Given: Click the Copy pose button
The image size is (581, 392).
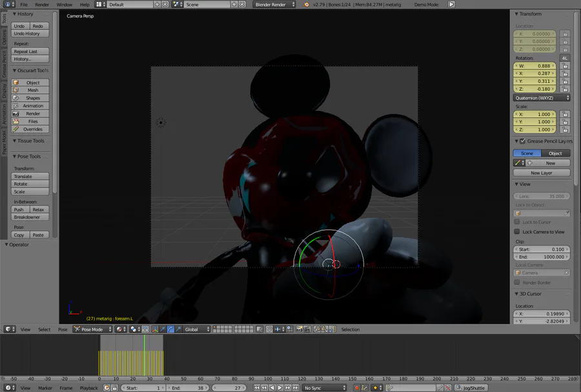Looking at the screenshot, I should click(x=19, y=235).
